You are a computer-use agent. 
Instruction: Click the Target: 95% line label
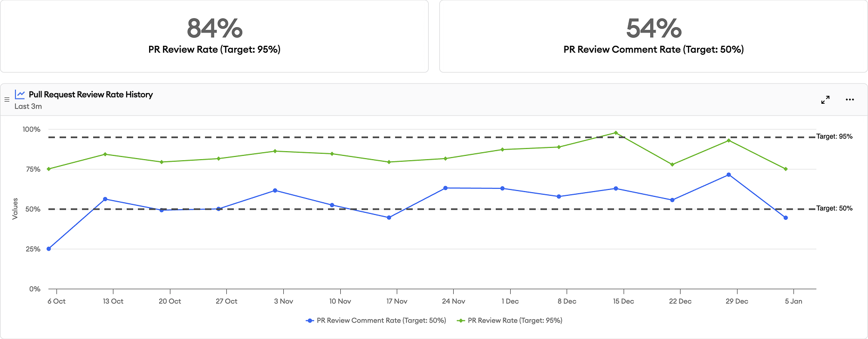[834, 137]
